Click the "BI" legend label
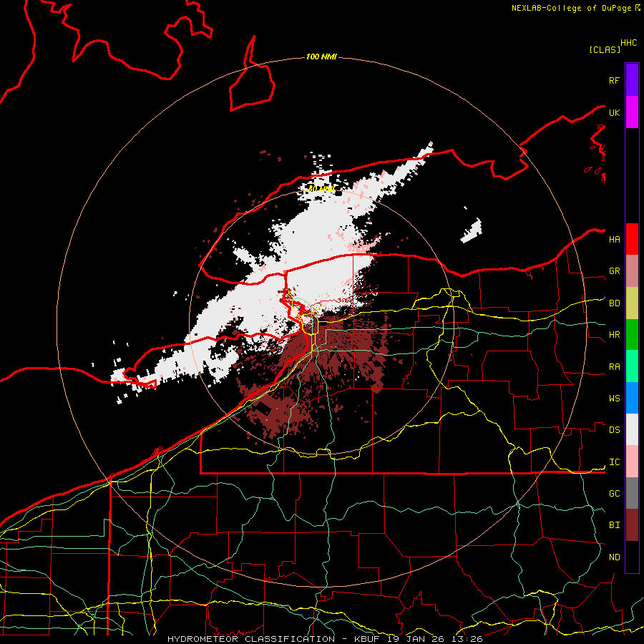Image resolution: width=644 pixels, height=644 pixels. [614, 525]
